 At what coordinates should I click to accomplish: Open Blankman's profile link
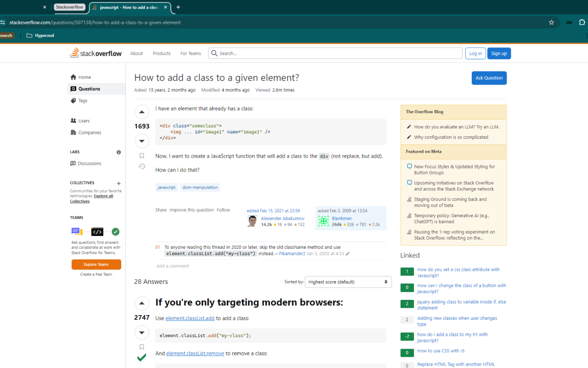(342, 218)
